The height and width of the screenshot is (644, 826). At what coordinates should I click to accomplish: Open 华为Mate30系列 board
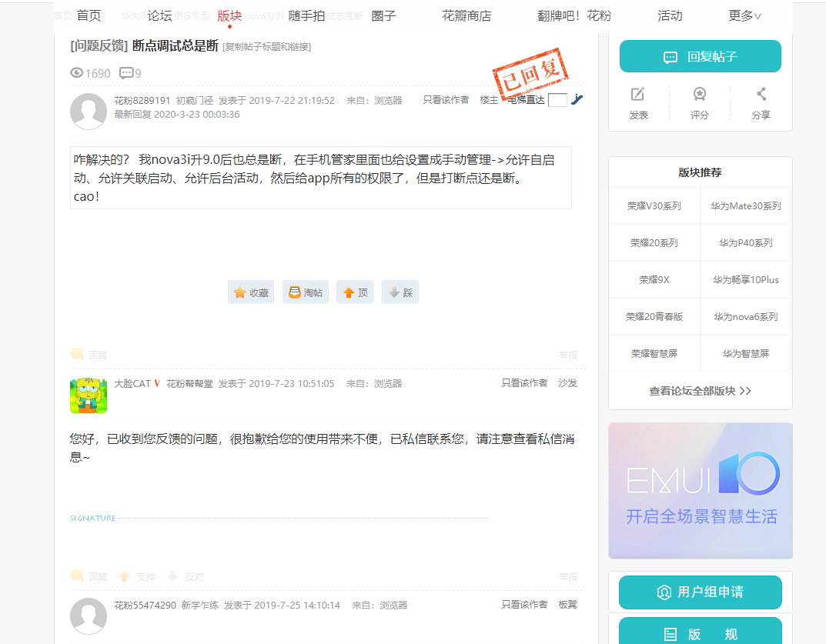point(746,206)
